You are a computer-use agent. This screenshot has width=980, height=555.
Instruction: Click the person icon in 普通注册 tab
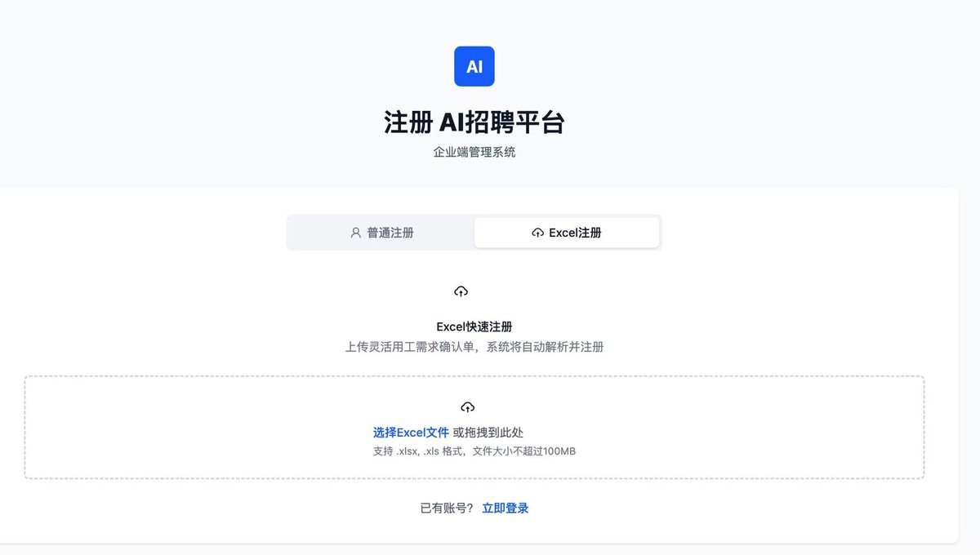click(x=355, y=233)
